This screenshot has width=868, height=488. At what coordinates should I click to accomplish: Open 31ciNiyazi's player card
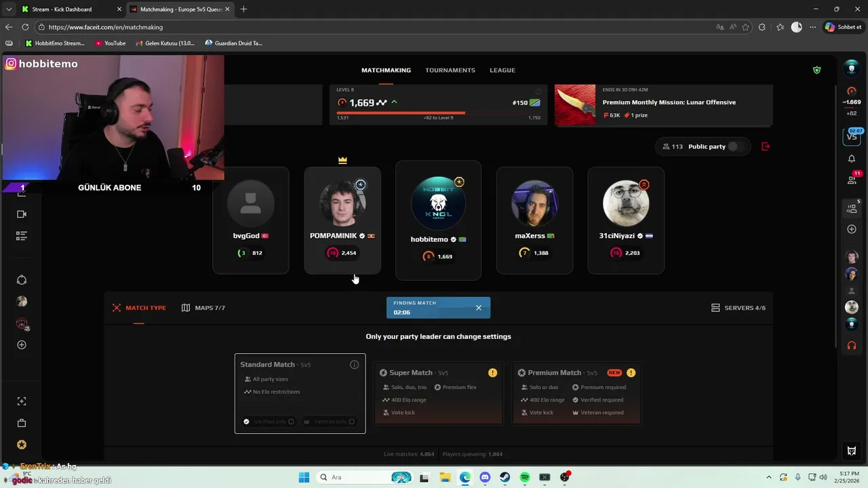click(626, 220)
